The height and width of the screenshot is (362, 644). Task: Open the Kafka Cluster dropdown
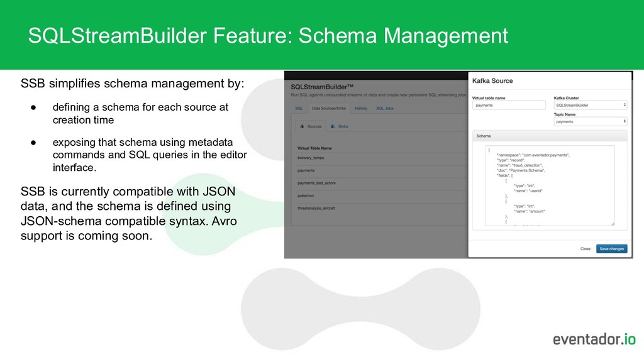click(590, 105)
